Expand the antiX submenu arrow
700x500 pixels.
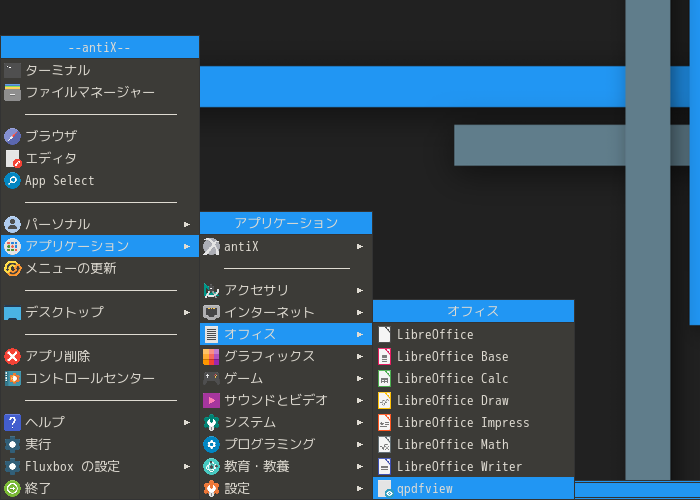click(x=360, y=246)
